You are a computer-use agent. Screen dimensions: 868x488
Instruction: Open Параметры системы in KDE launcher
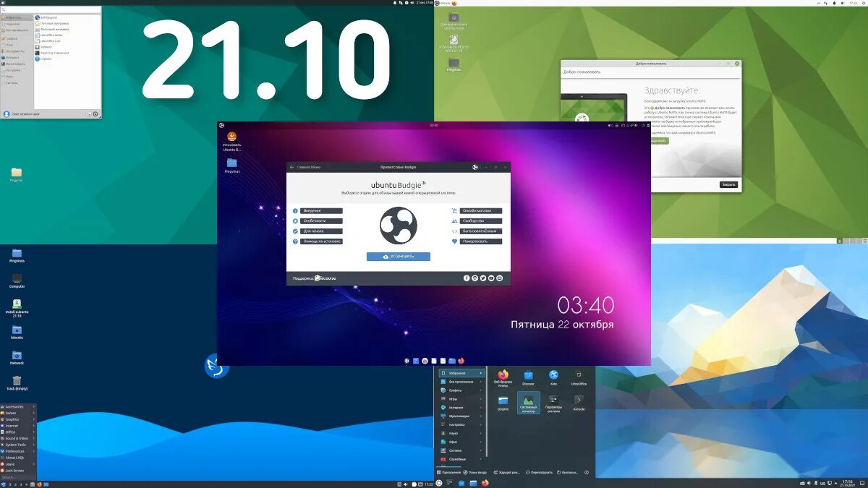click(x=553, y=403)
